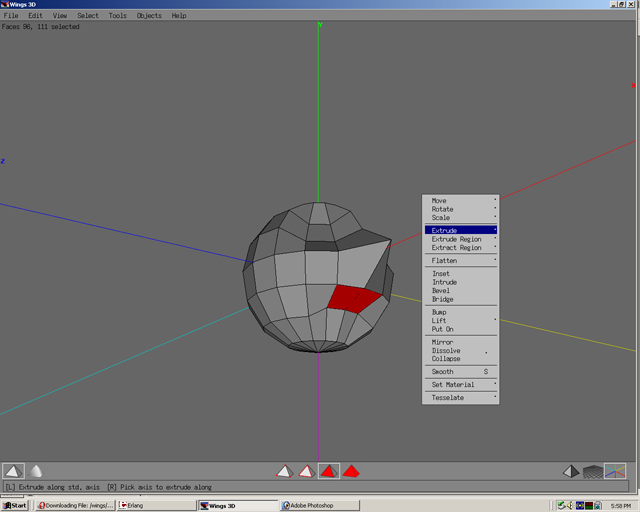Screen dimensions: 640x512
Task: Open the Help menu
Action: pos(179,16)
